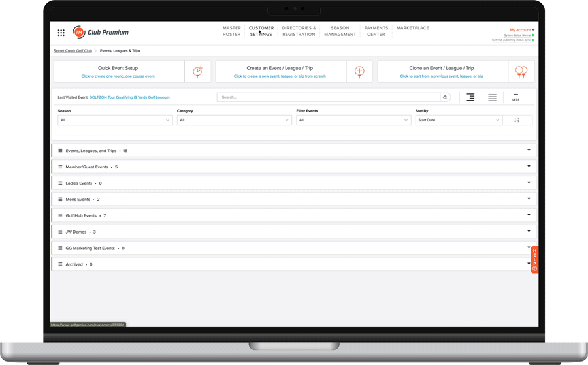Click drag handle of Ladies Events
Screen dimensions: 588x365
[x=60, y=183]
